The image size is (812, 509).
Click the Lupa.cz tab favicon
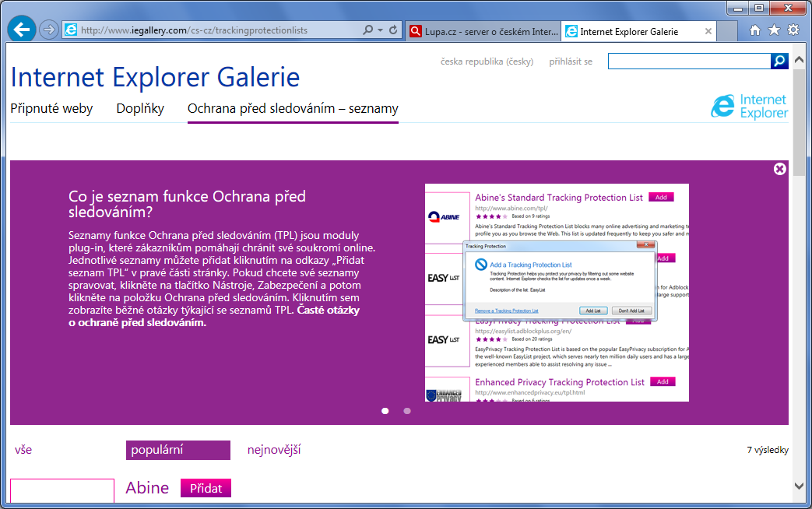(415, 32)
